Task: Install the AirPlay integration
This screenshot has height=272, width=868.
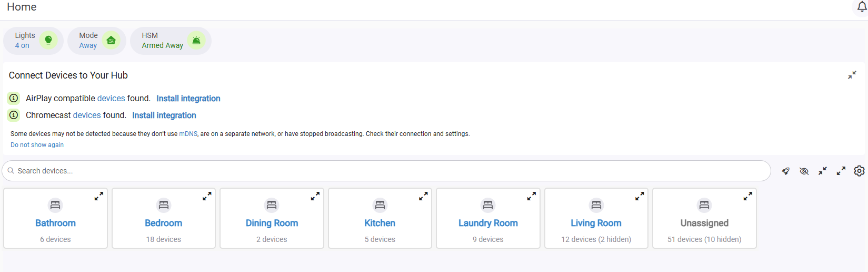Action: tap(188, 99)
